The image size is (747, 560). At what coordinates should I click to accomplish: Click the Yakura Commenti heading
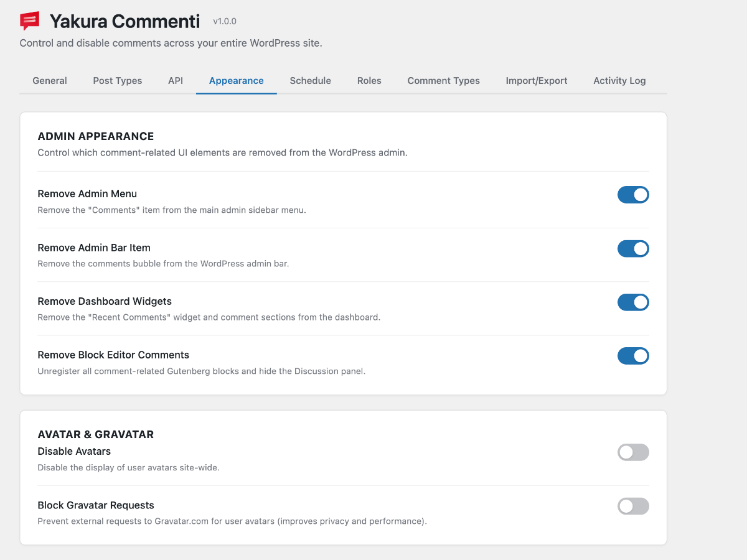click(123, 21)
